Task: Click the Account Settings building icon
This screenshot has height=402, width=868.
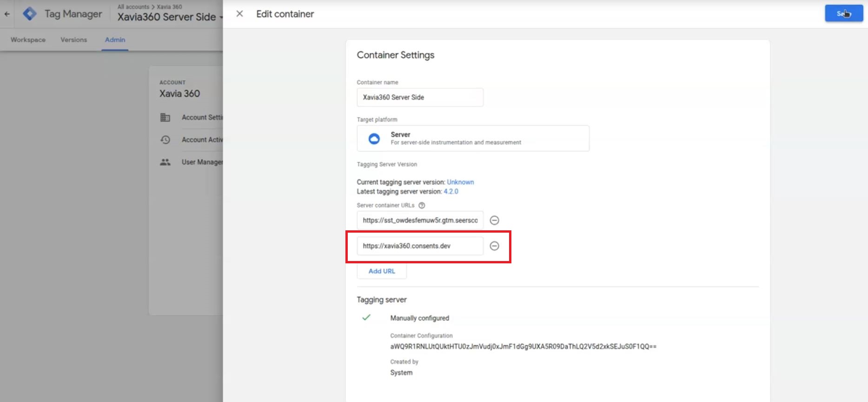Action: coord(165,117)
